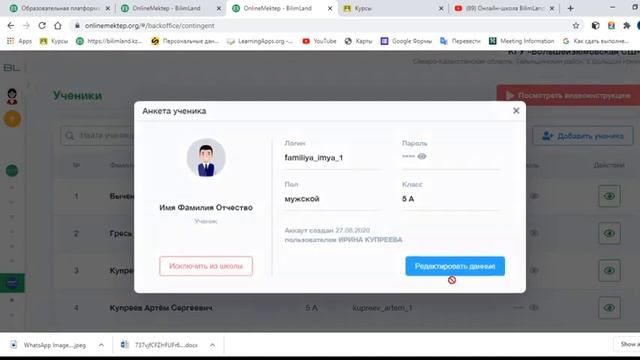Viewport: 640px width, 360px height.
Task: Open the YouTube bookmark
Action: click(x=319, y=41)
